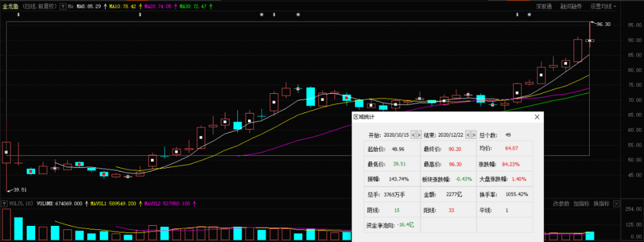Click the MAVOL1:589549.200 readout
The width and height of the screenshot is (644, 242).
pos(114,204)
